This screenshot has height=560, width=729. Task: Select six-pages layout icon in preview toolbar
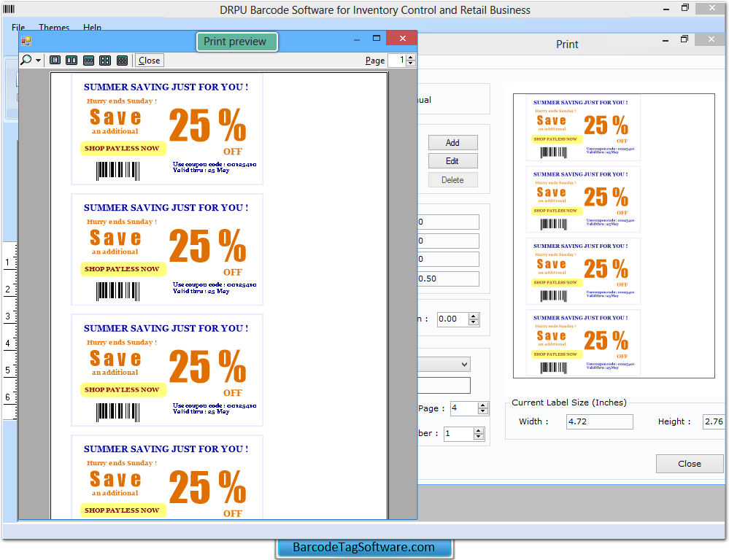[122, 60]
